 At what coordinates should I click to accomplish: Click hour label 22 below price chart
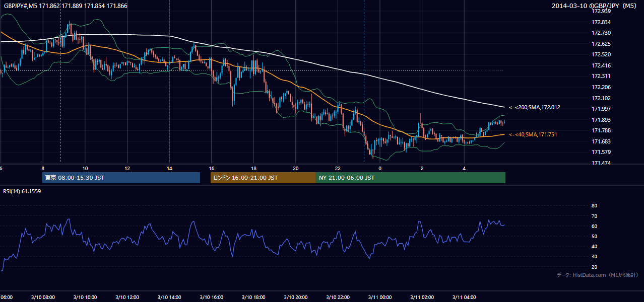pos(338,168)
